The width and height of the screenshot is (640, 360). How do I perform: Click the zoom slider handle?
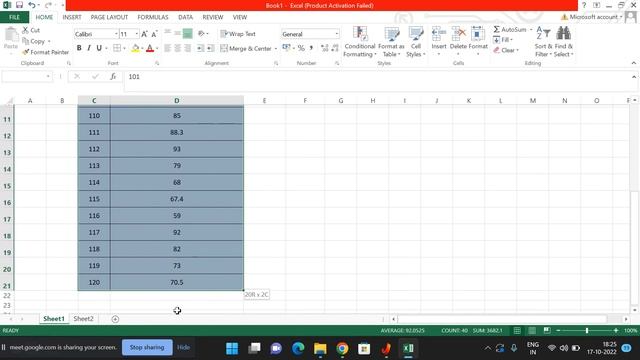587,330
